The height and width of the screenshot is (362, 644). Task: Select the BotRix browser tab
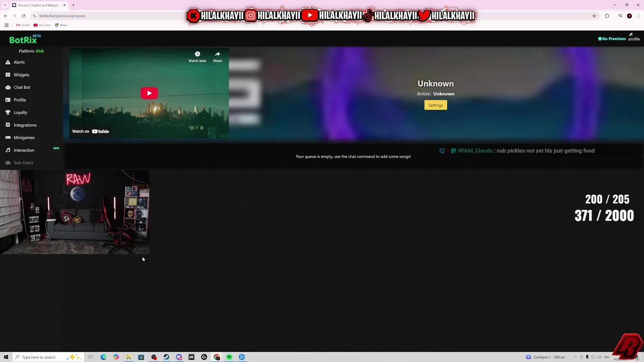coord(39,5)
